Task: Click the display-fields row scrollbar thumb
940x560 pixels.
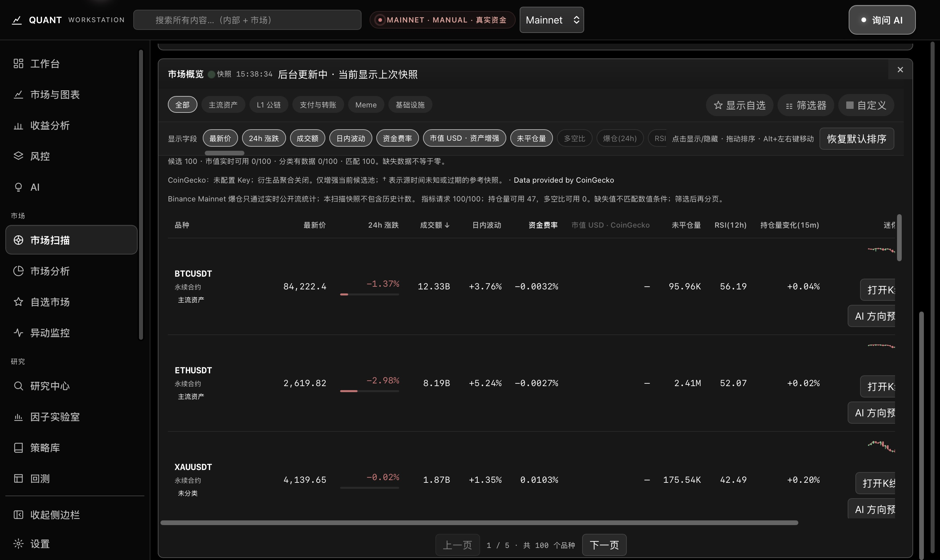Action: pos(225,153)
